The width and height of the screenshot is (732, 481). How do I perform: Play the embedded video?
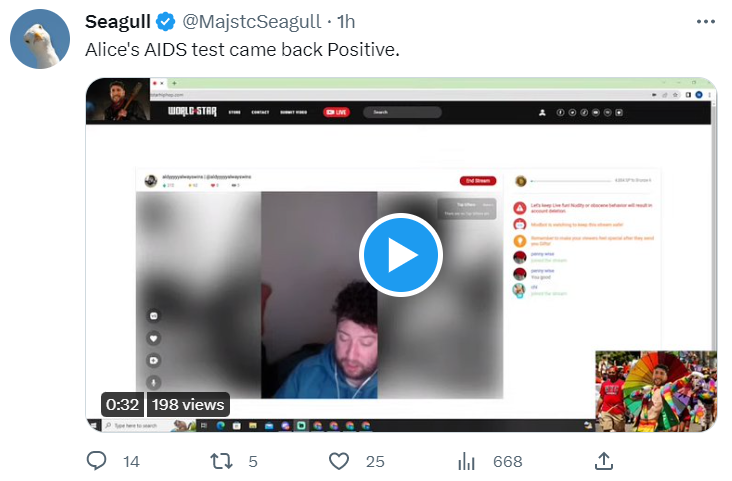401,255
